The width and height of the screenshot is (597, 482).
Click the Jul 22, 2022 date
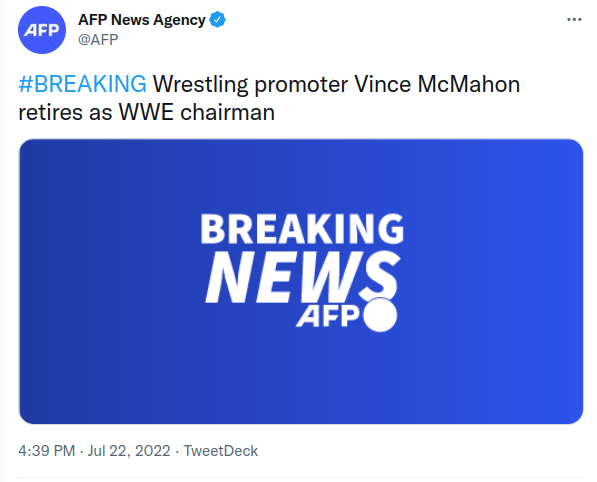tap(129, 451)
